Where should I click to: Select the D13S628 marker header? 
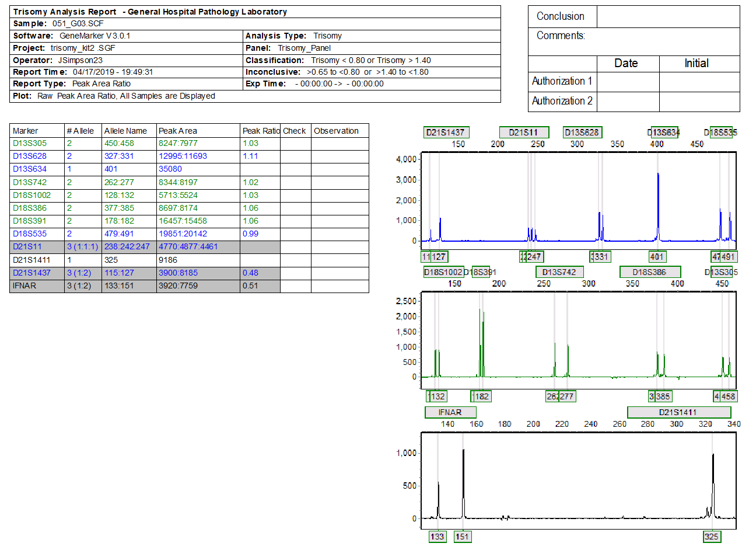(x=583, y=133)
